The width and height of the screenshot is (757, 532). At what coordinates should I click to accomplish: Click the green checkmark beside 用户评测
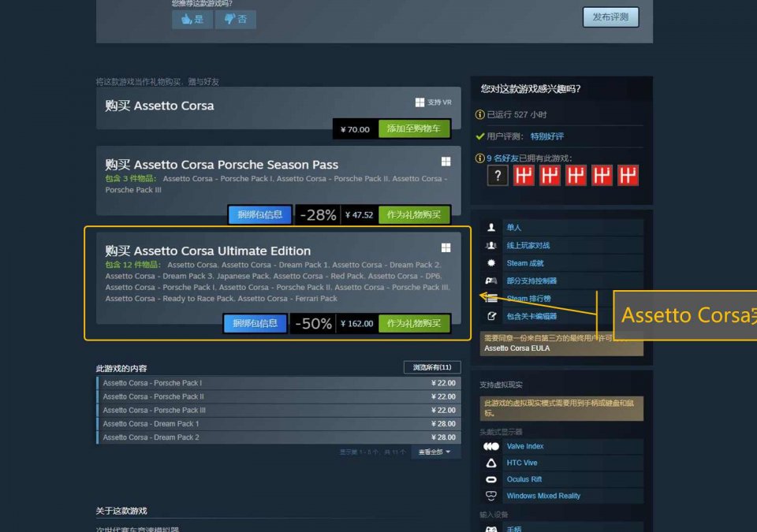click(x=480, y=136)
